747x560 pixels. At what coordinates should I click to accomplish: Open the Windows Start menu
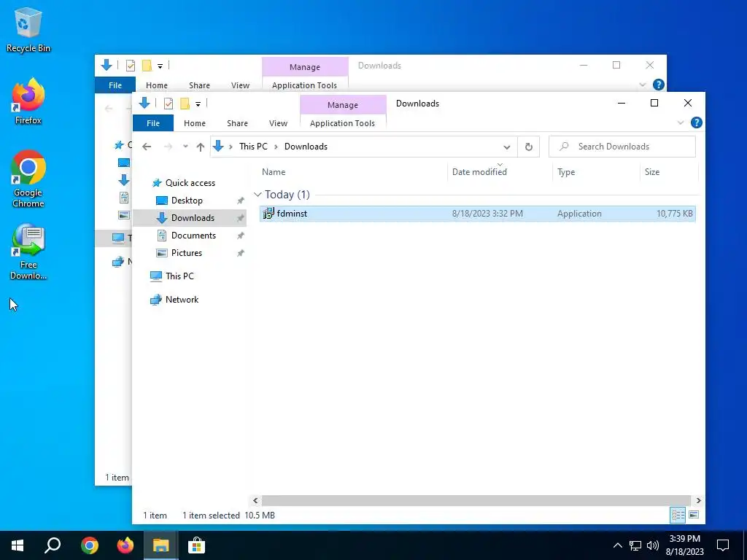(x=18, y=545)
